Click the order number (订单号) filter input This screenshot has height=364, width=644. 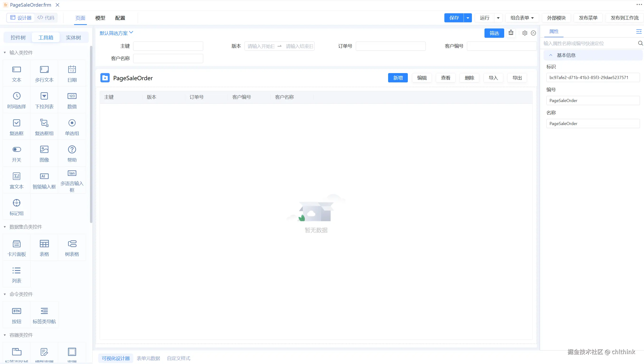pos(390,46)
